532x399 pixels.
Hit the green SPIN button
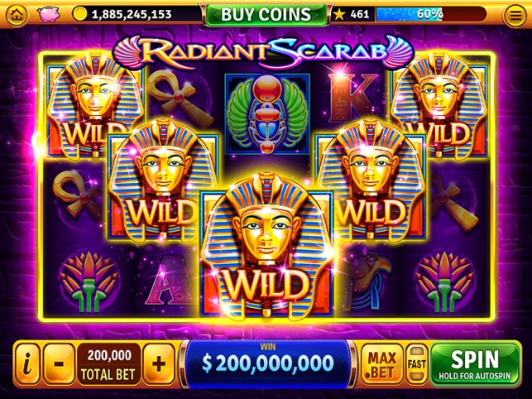[476, 364]
